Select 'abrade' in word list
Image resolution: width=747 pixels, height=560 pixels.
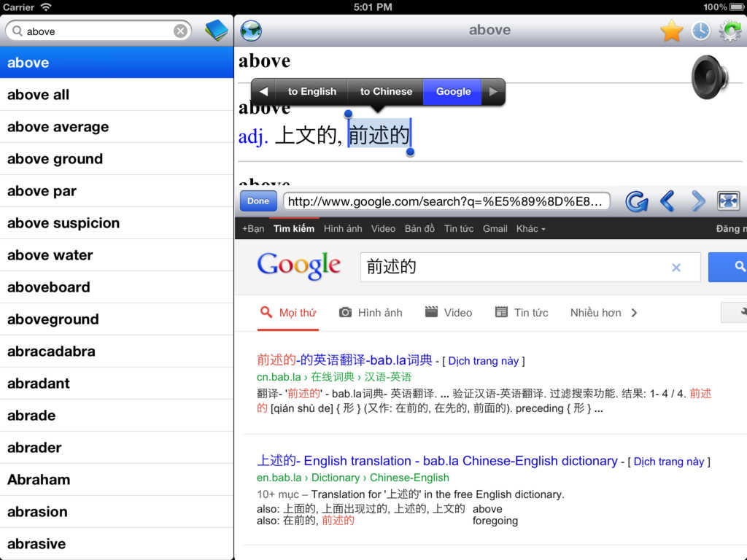coord(117,415)
